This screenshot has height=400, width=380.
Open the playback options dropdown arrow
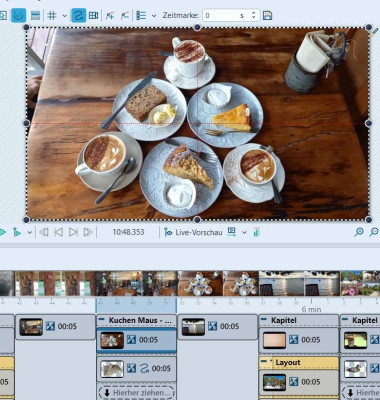(30, 232)
